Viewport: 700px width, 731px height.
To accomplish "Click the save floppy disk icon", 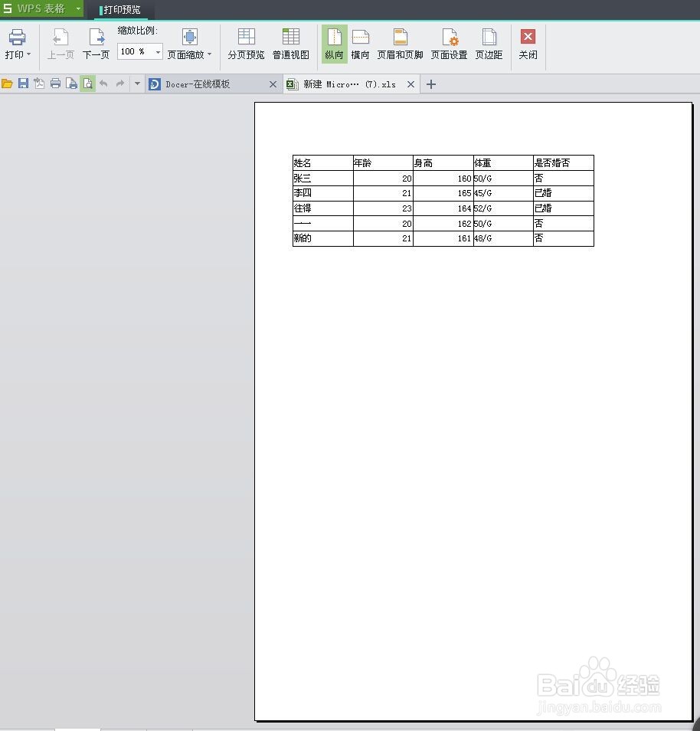I will 23,84.
